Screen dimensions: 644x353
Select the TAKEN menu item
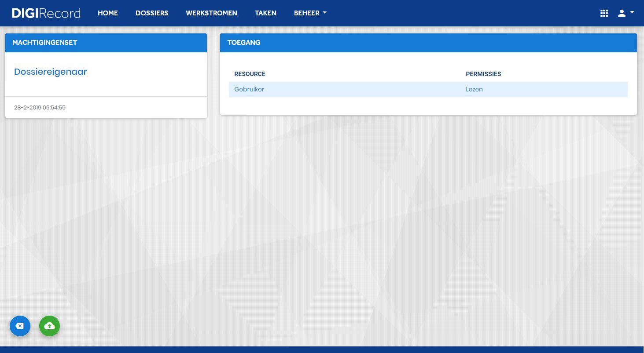tap(265, 13)
